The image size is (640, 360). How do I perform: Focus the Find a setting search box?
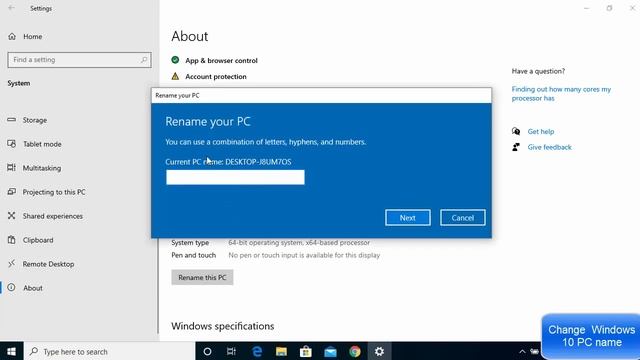(79, 60)
